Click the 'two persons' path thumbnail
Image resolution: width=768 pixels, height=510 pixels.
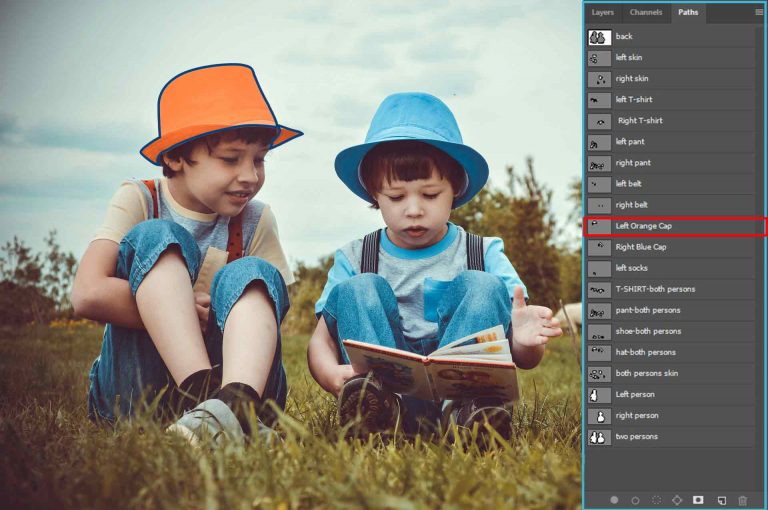click(x=599, y=437)
